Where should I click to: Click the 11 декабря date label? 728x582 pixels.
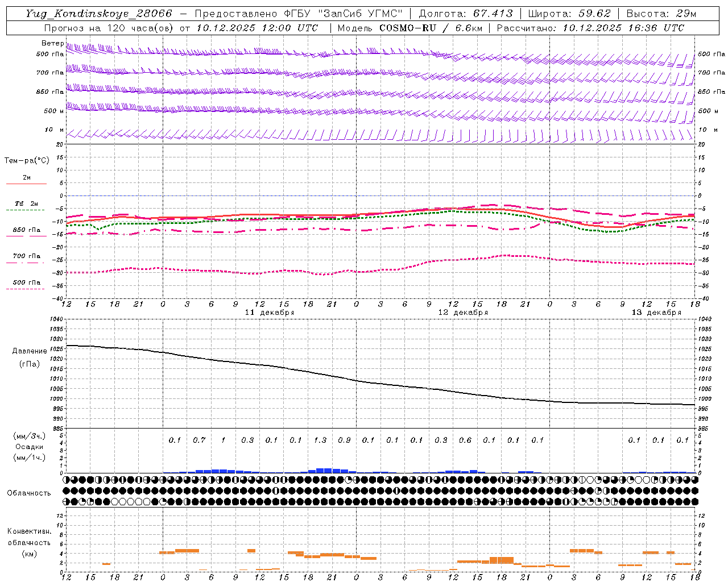[x=270, y=313]
